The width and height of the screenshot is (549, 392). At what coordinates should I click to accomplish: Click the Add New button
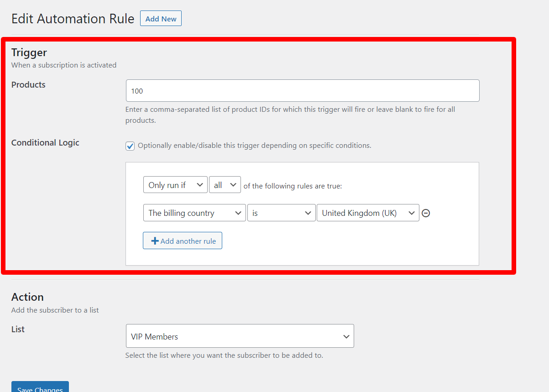161,18
